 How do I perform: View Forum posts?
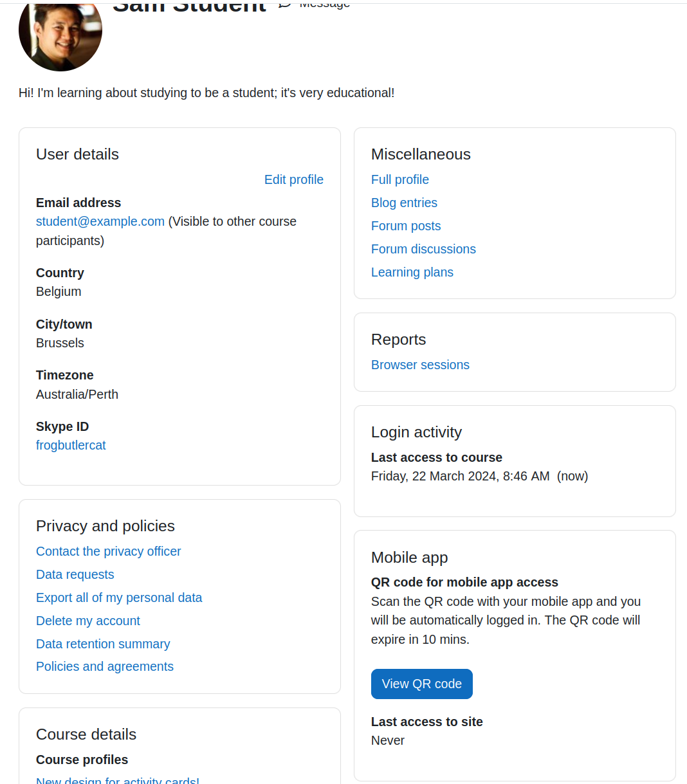point(406,226)
